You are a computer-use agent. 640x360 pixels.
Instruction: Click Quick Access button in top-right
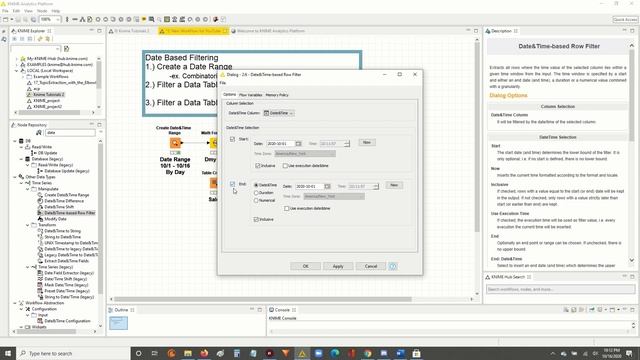pyautogui.click(x=625, y=19)
